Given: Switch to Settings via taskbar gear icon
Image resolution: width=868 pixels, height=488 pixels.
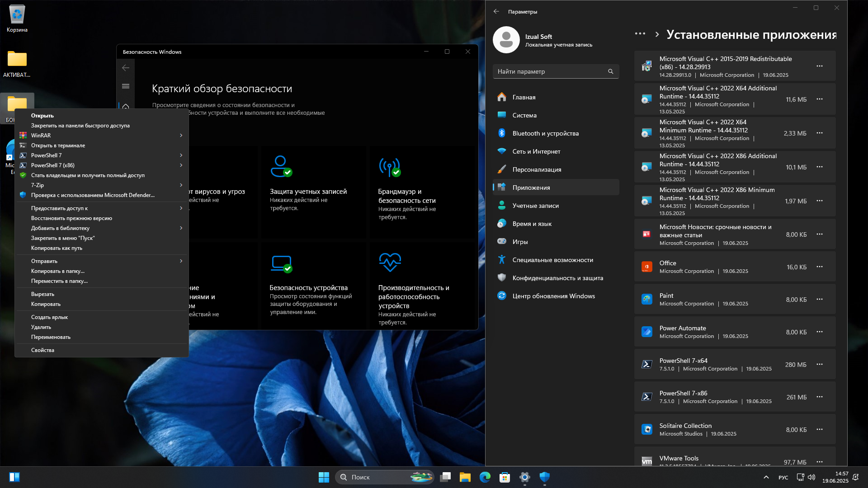Looking at the screenshot, I should click(524, 477).
